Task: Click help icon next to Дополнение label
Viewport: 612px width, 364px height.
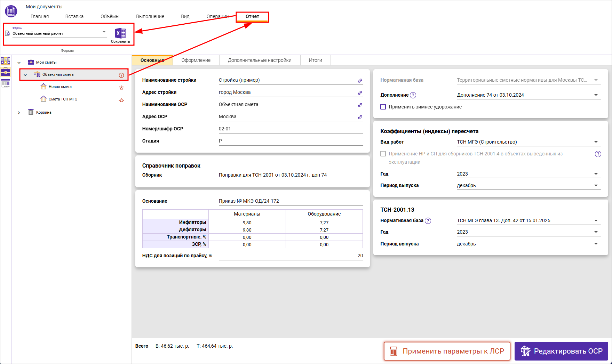Action: (413, 95)
